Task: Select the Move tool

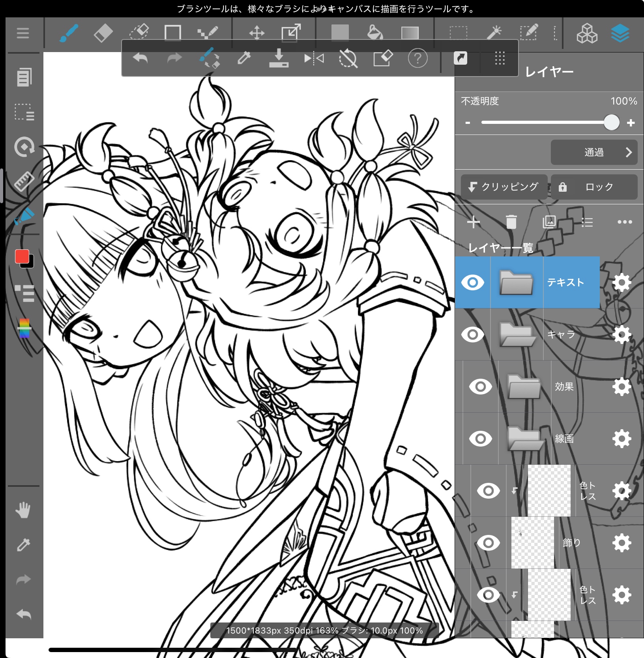Action: pyautogui.click(x=256, y=33)
